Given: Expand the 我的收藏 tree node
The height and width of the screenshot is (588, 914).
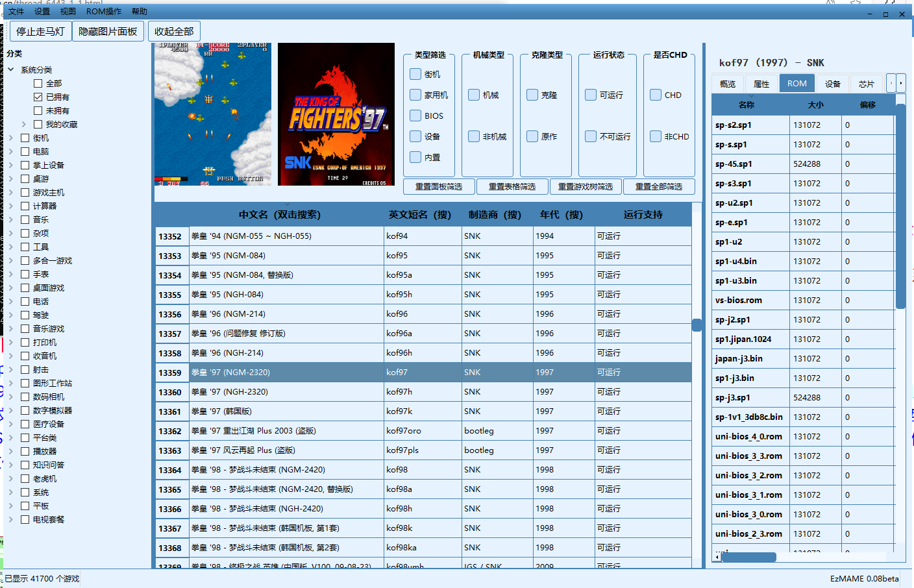Looking at the screenshot, I should point(24,124).
